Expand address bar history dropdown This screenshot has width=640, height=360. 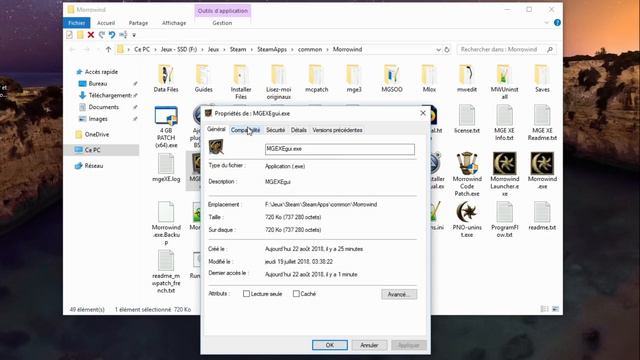pos(438,49)
